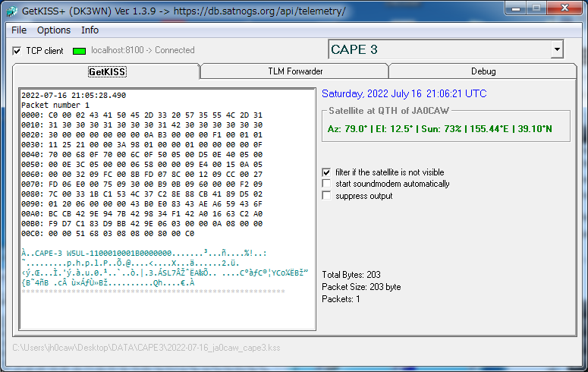Click hex dump row starting with 00C0:
The width and height of the screenshot is (588, 372).
point(108,234)
